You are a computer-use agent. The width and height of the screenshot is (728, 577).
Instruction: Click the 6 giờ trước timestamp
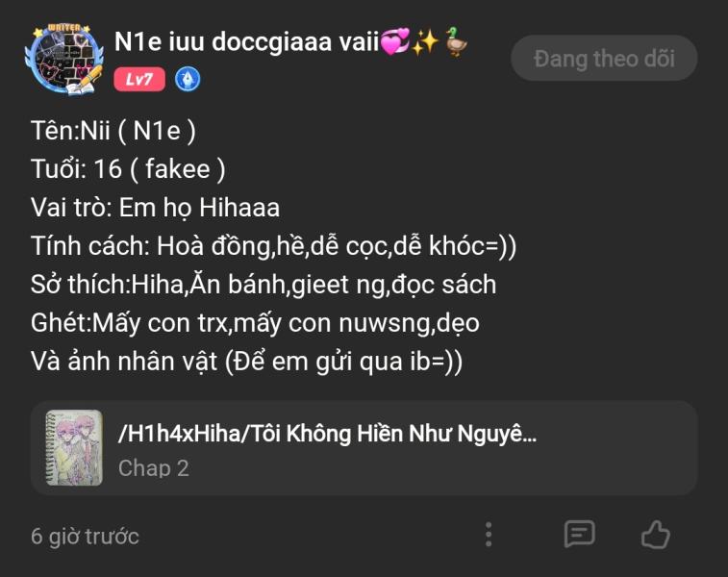click(85, 537)
